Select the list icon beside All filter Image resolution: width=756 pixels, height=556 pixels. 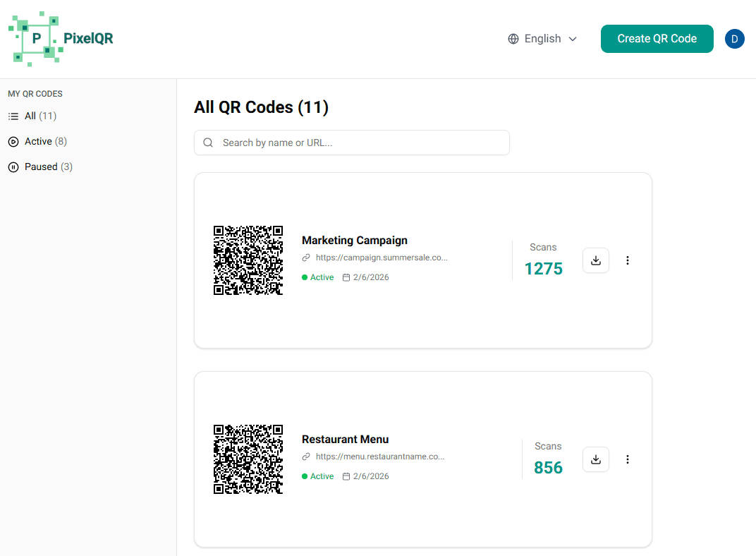coord(13,116)
